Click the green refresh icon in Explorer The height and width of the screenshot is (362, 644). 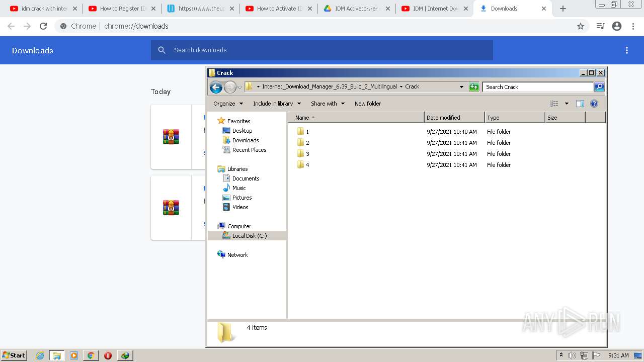tap(474, 87)
